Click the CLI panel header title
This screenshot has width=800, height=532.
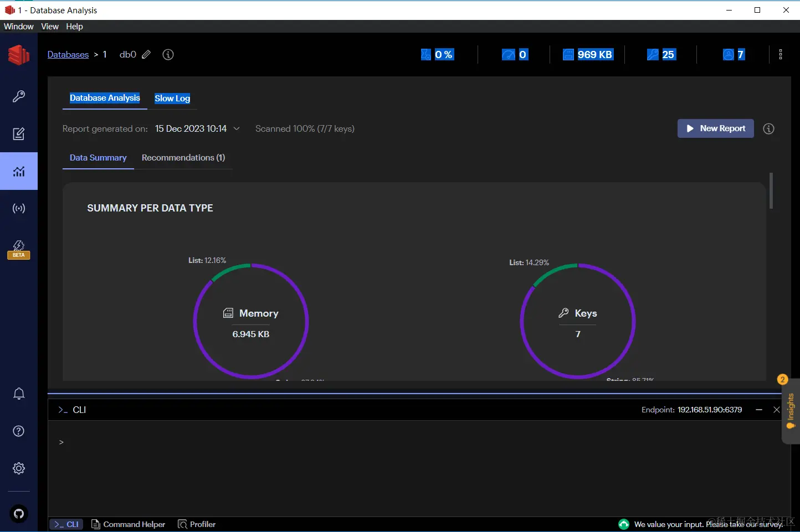(79, 410)
